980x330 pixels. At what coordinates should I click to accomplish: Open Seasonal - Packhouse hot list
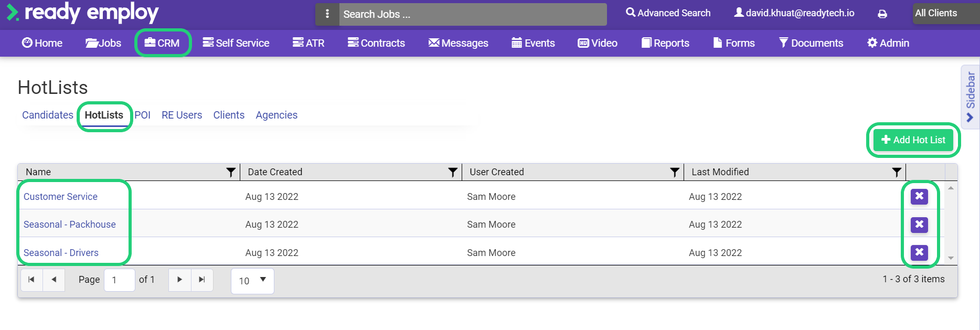click(x=69, y=225)
